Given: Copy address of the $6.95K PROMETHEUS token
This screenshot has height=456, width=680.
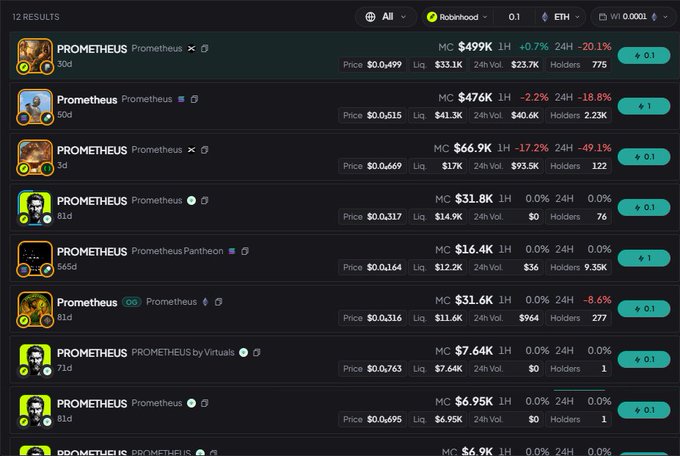Looking at the screenshot, I should click(x=205, y=403).
